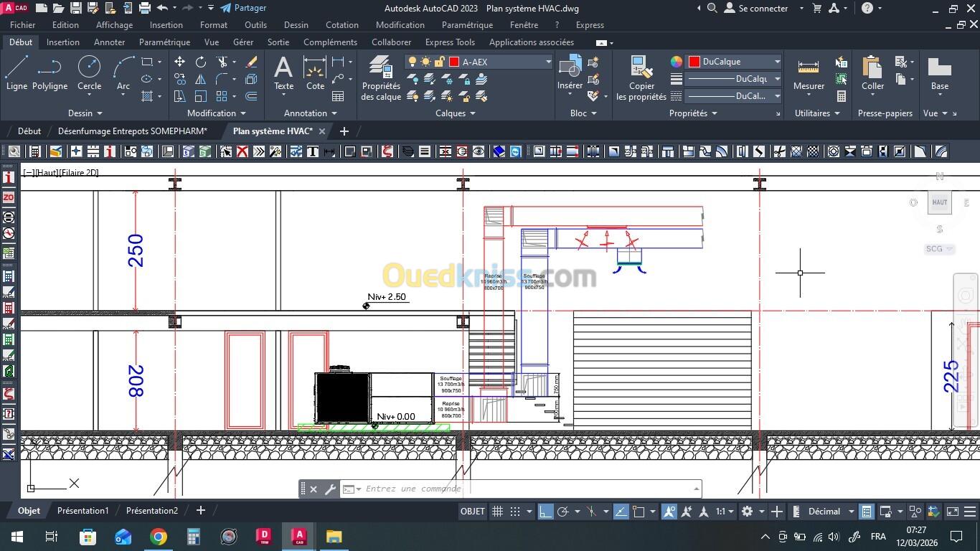Open the Présentation1 layout tab
This screenshot has width=980, height=551.
coord(83,511)
